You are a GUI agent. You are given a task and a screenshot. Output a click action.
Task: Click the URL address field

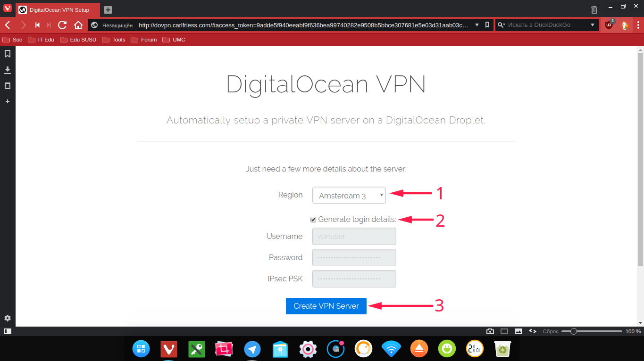tap(304, 25)
